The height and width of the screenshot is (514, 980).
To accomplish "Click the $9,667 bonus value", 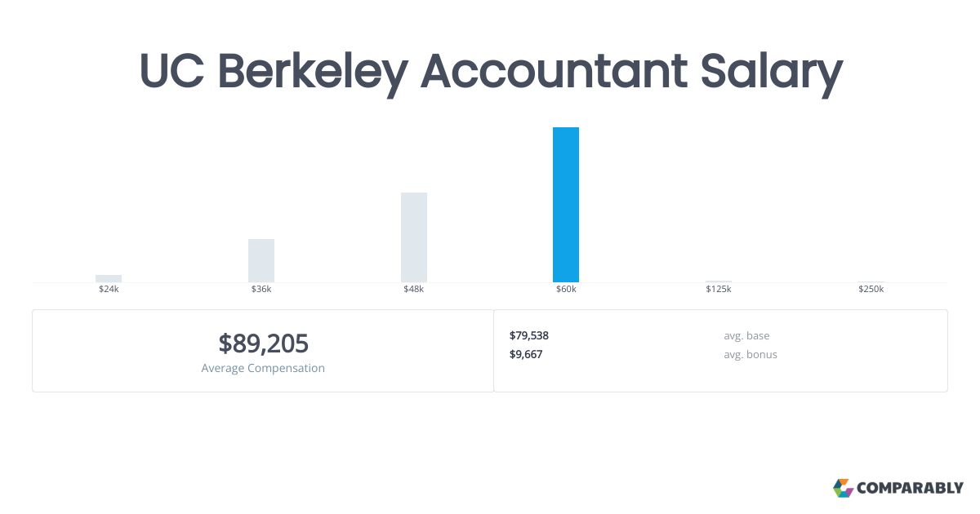I will (526, 354).
